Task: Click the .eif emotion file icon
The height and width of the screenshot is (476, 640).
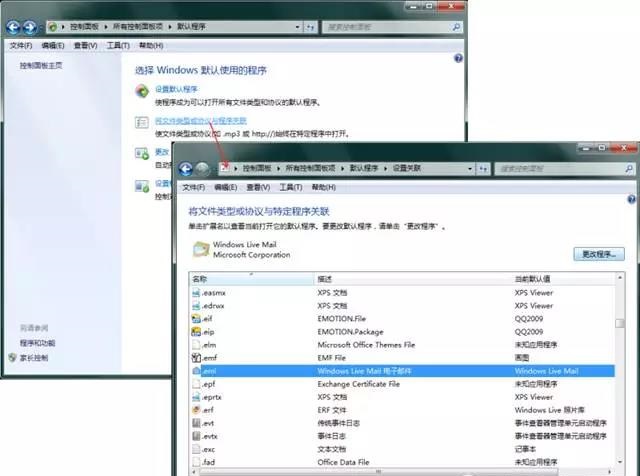Action: click(x=196, y=319)
